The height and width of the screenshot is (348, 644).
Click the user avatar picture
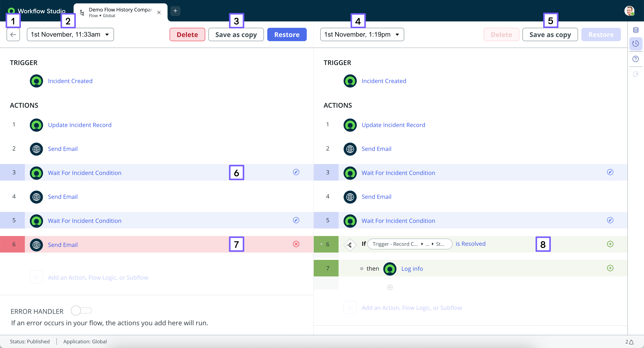point(629,11)
